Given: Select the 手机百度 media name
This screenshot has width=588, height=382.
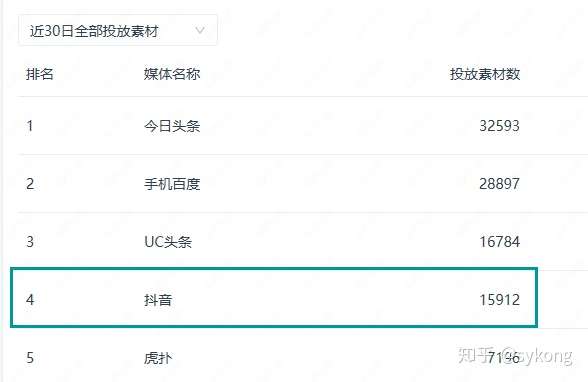Looking at the screenshot, I should click(x=172, y=184).
